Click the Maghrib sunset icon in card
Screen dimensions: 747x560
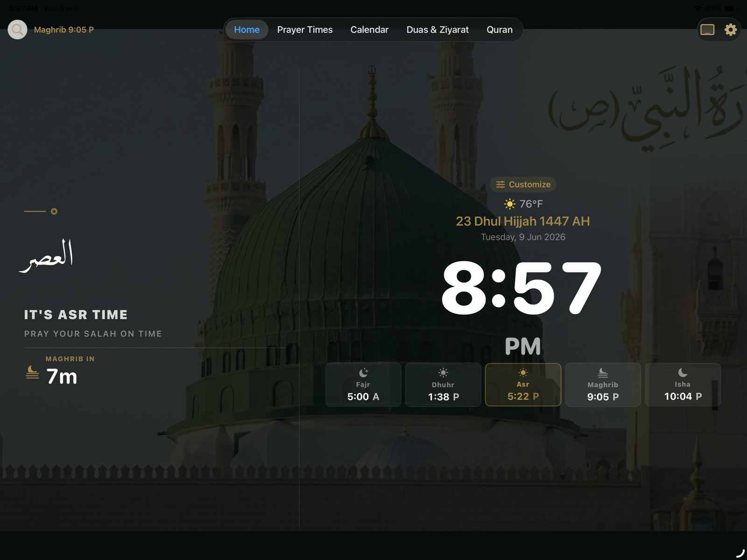click(603, 372)
